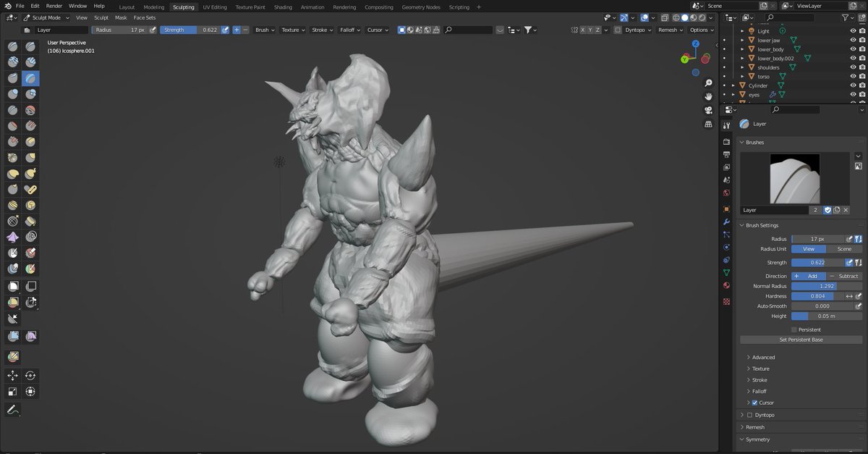Image resolution: width=868 pixels, height=454 pixels.
Task: Disable rendering for lower jaw
Action: 862,41
